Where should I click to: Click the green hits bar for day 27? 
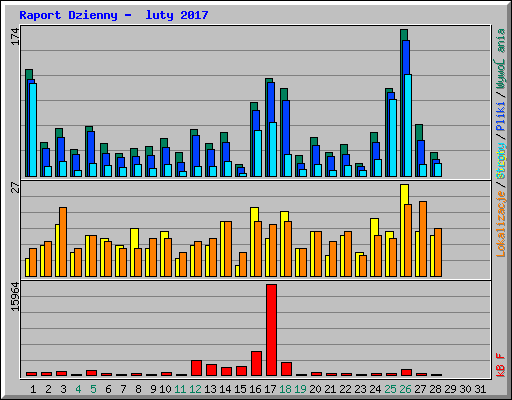pyautogui.click(x=419, y=132)
